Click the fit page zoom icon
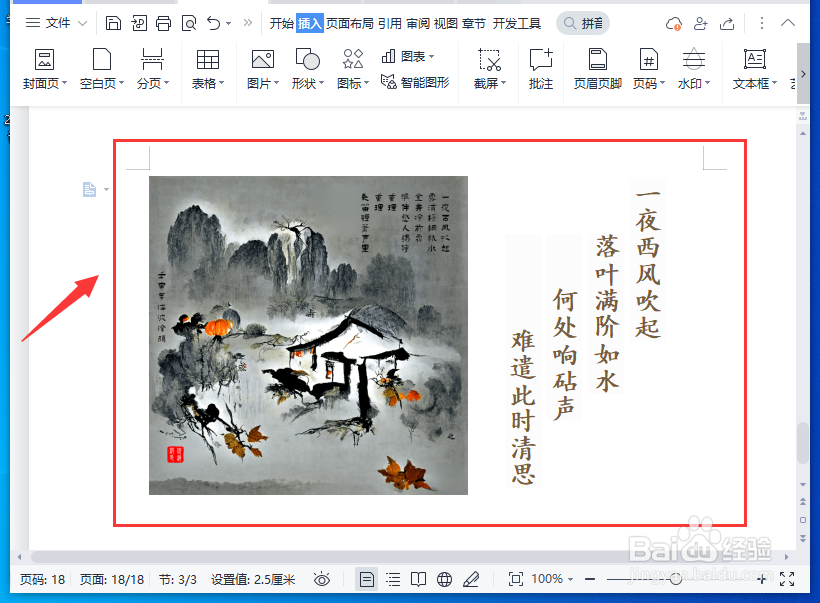The image size is (820, 603). pos(516,579)
